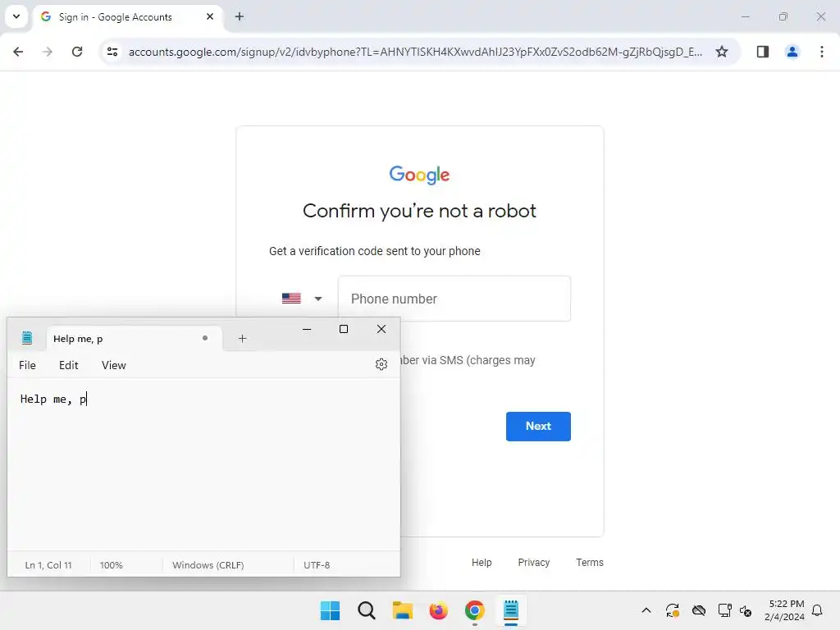Minimize the Notepad window
Image resolution: width=840 pixels, height=630 pixels.
pos(307,329)
